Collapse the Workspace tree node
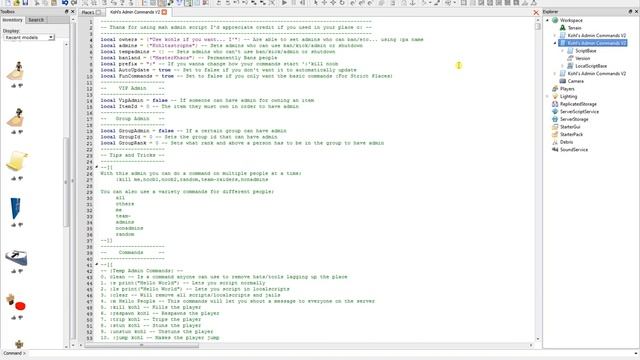 tap(547, 20)
